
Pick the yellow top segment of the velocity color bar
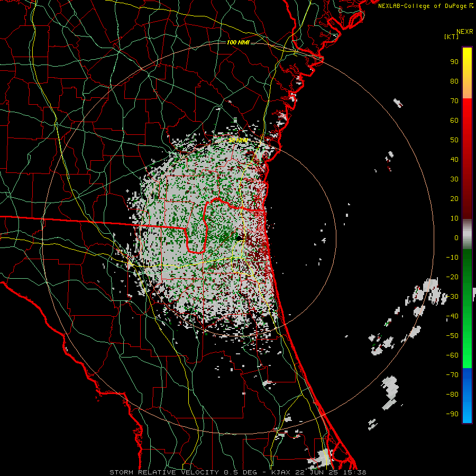(x=467, y=73)
